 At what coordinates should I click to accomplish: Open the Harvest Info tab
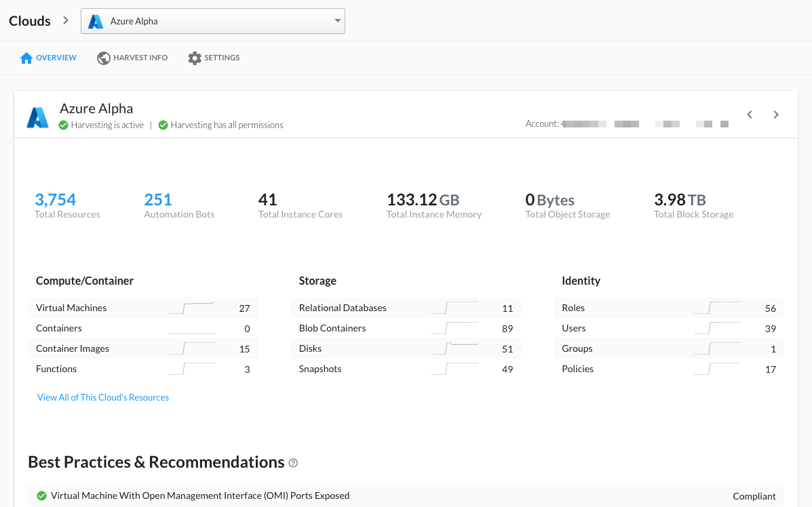[132, 58]
